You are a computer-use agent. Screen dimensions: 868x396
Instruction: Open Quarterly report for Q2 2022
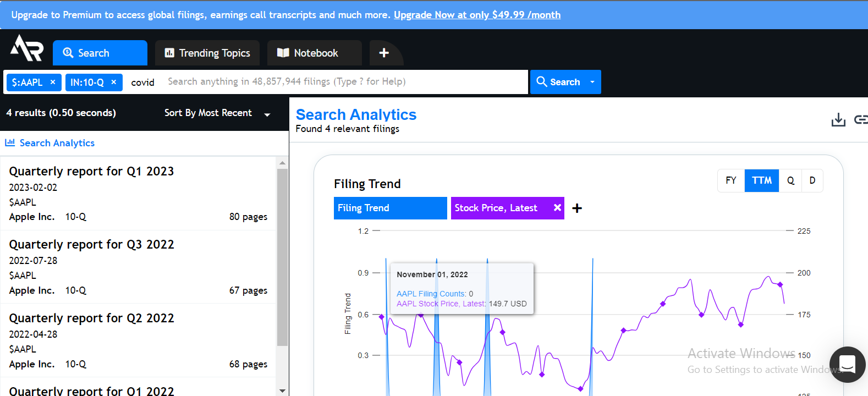coord(91,318)
